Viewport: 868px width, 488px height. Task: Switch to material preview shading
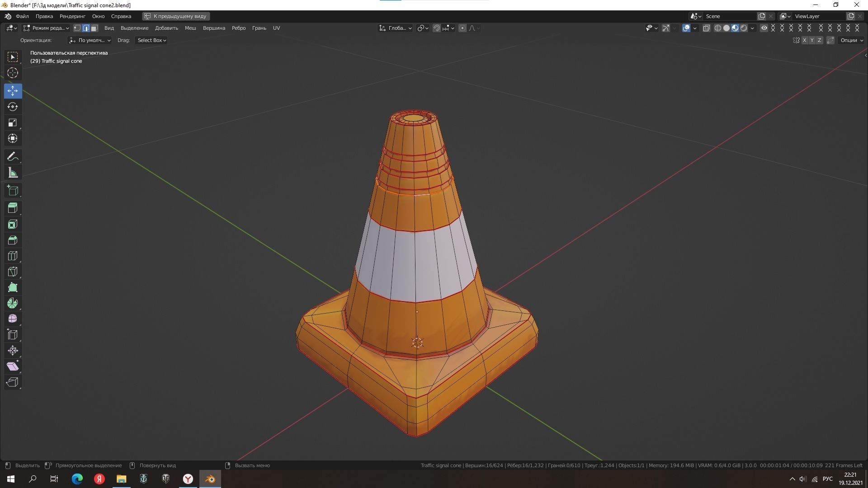click(735, 28)
